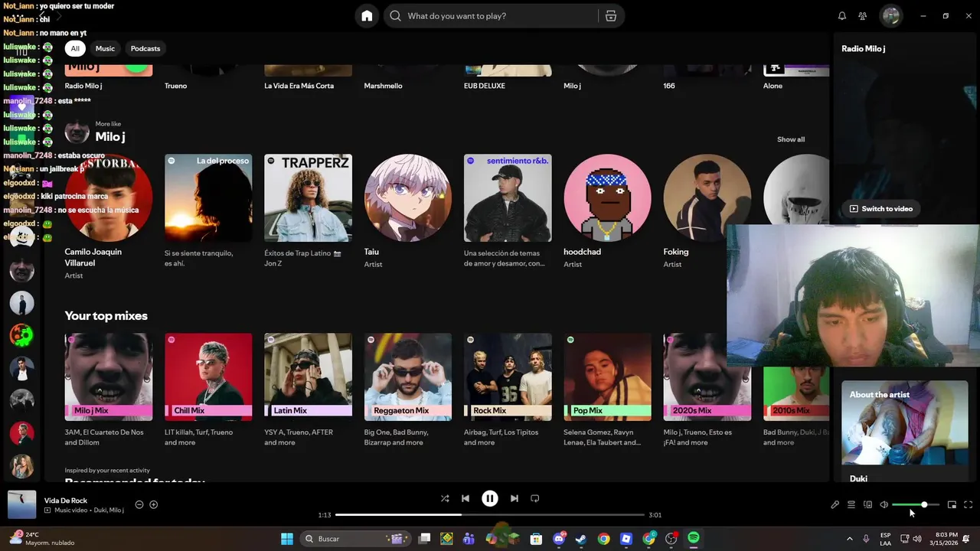Open the Milo j heading link
Screen dimensions: 980x551
pos(110,137)
